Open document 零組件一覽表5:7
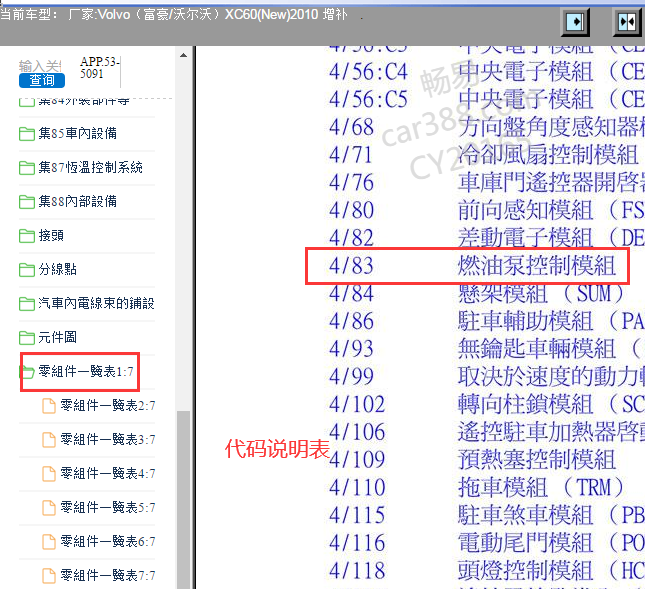 click(x=108, y=508)
